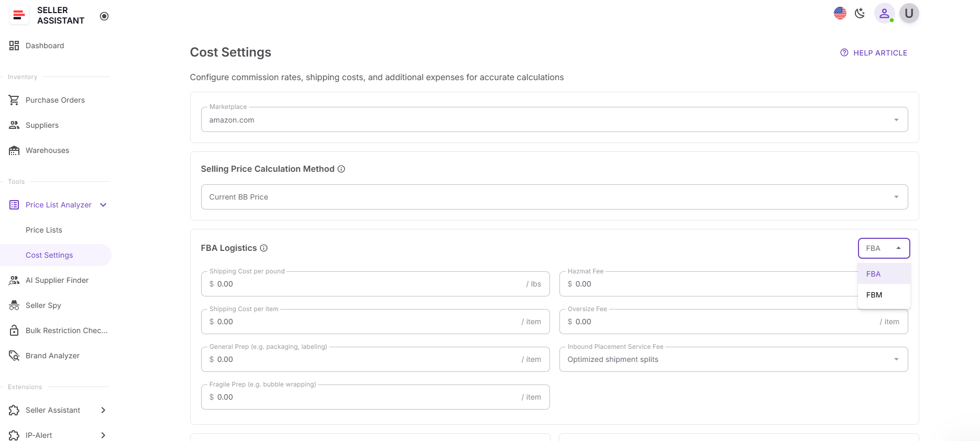Click info icon beside Selling Price Calculation Method
This screenshot has height=441, width=980.
pos(342,169)
